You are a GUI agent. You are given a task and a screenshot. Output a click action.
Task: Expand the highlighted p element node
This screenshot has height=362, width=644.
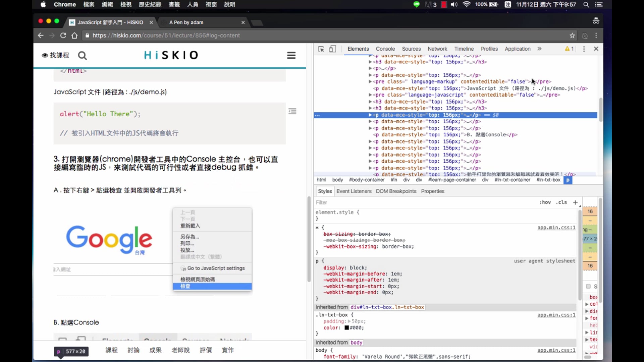pos(370,115)
